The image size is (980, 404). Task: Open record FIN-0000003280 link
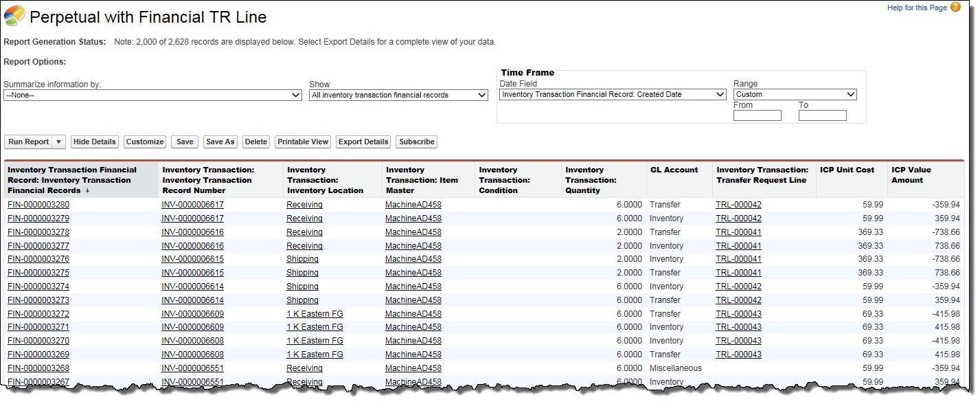tap(38, 205)
